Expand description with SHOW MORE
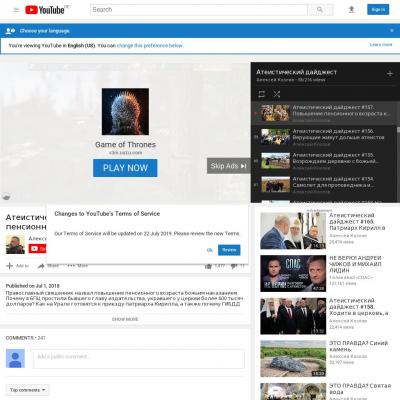 125,319
